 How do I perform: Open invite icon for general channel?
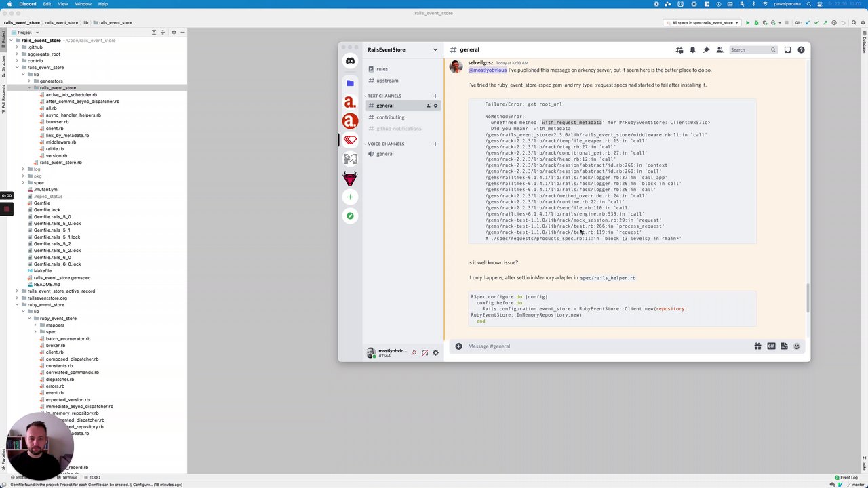tap(429, 106)
